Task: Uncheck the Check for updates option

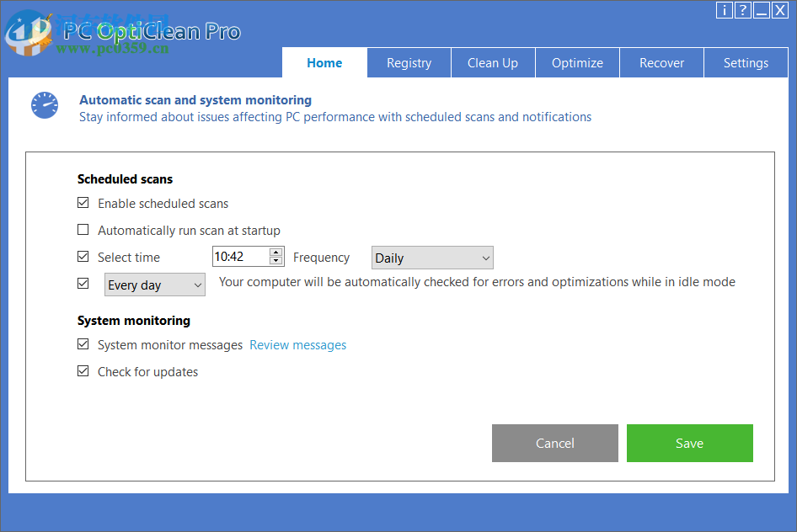Action: 83,370
